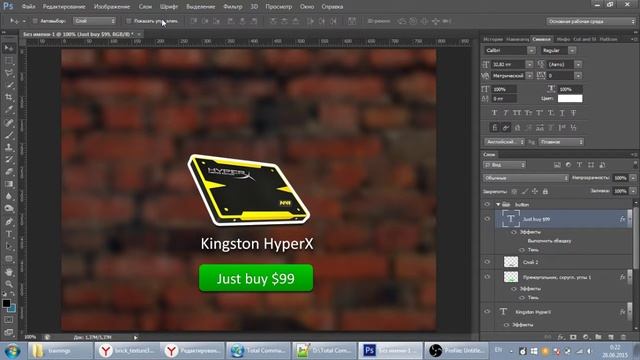
Task: Open the leading (Авто) dropdown
Action: (x=578, y=64)
